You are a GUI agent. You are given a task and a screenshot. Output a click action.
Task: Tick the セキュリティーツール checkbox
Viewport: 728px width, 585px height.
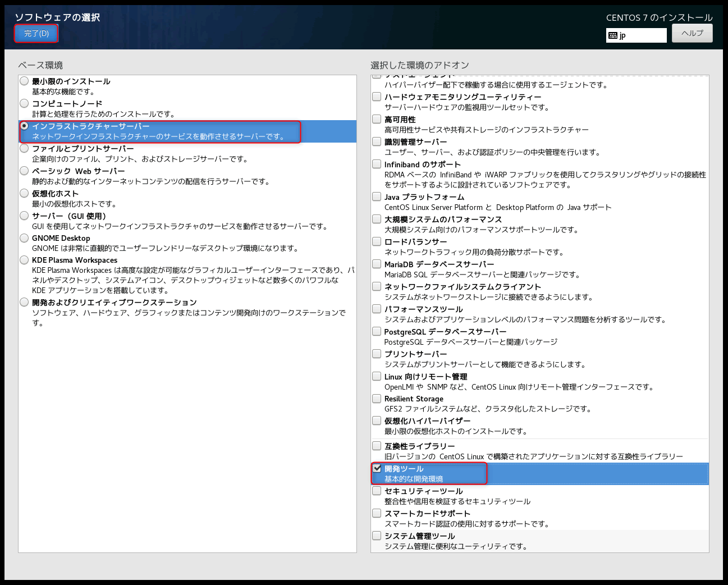coord(377,491)
